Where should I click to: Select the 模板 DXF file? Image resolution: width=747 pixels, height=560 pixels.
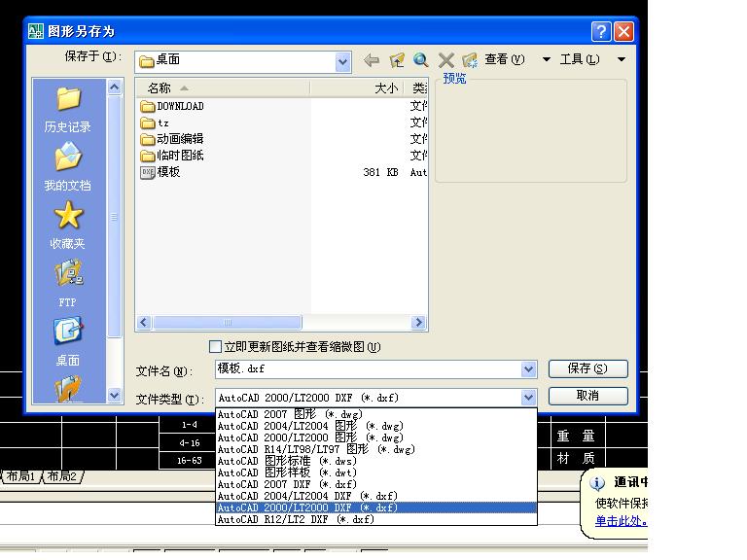click(x=160, y=172)
